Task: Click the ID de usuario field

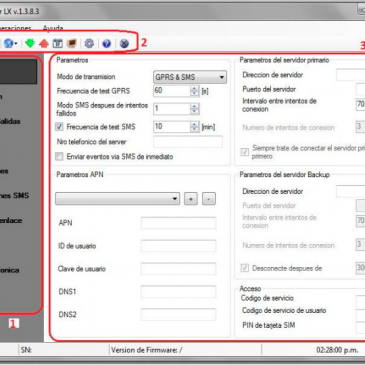Action: click(178, 246)
